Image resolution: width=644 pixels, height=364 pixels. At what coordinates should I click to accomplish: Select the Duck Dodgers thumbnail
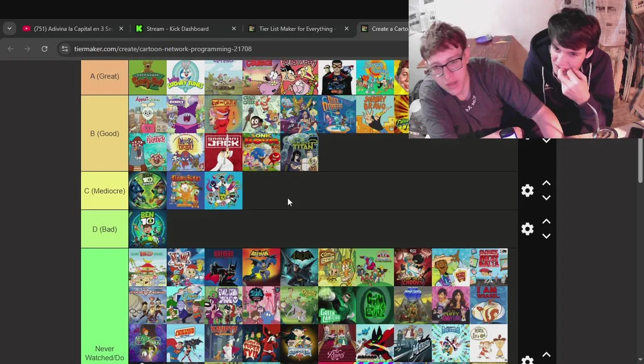337,114
